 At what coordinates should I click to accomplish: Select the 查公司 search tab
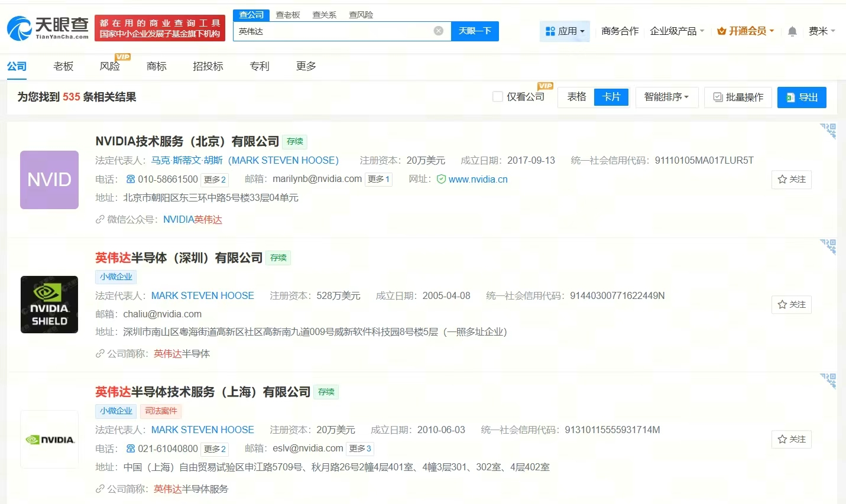pos(251,15)
